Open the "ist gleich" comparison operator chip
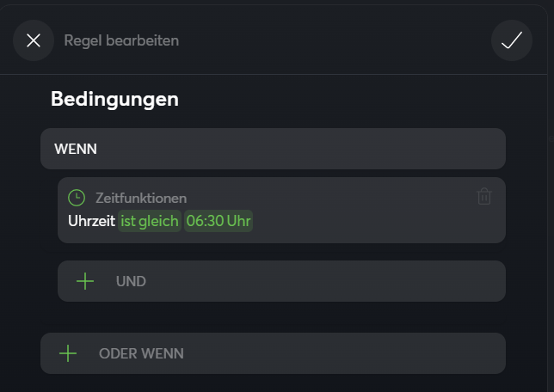Screen dimensions: 554x392 click(x=150, y=221)
